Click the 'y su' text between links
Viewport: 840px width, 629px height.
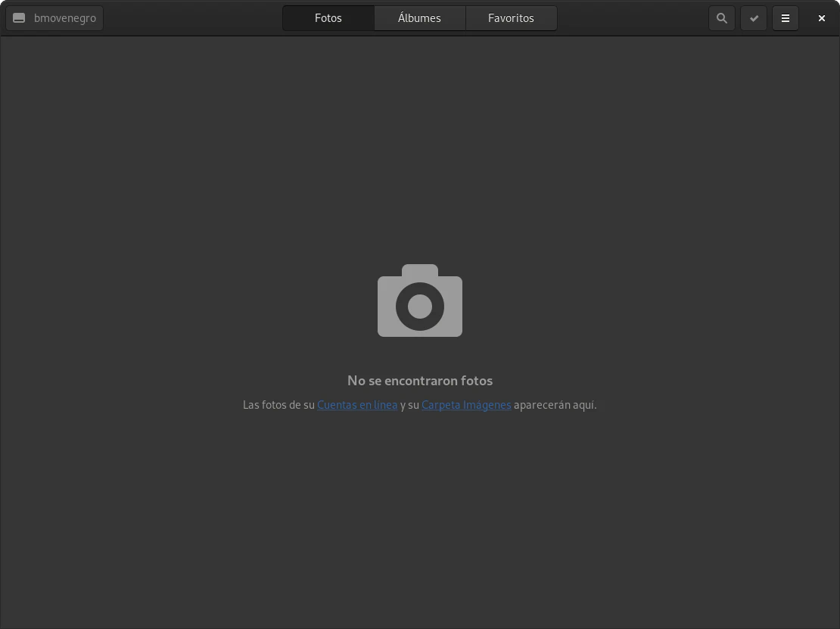click(x=409, y=405)
